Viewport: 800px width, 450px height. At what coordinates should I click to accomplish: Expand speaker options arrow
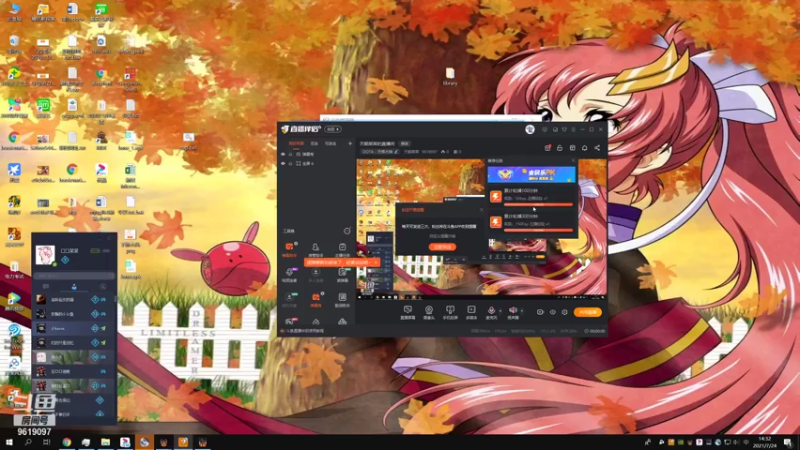[x=521, y=311]
